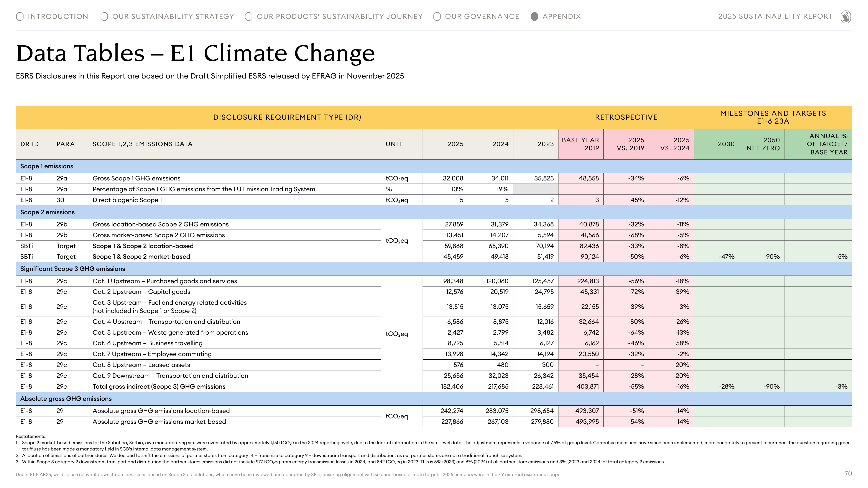Click the hexagon beside Our Governance
This screenshot has width=868, height=488.
point(437,16)
